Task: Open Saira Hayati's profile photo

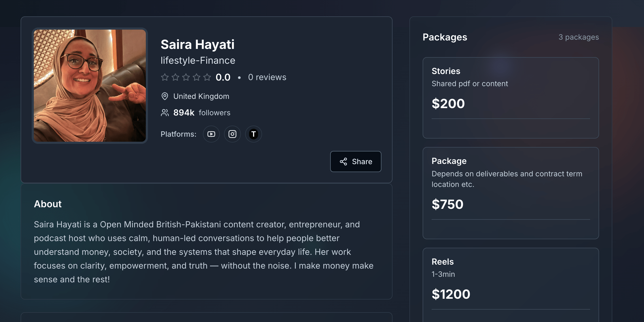Action: (90, 85)
